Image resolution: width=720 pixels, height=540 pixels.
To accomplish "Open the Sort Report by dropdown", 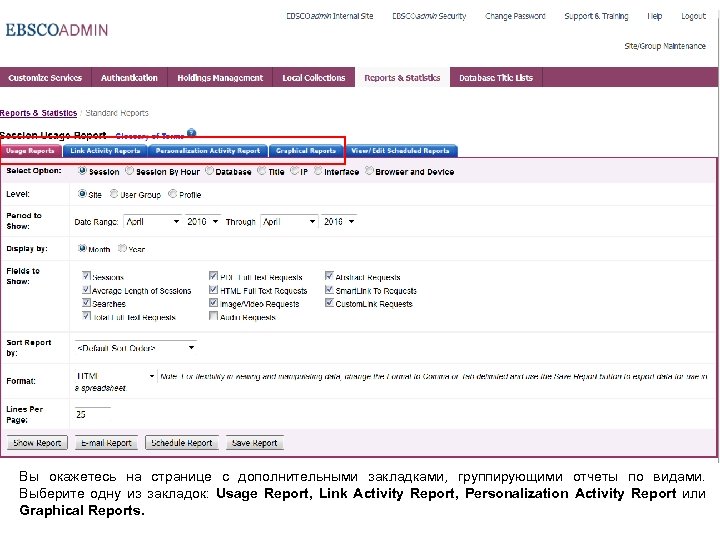I will tap(135, 348).
